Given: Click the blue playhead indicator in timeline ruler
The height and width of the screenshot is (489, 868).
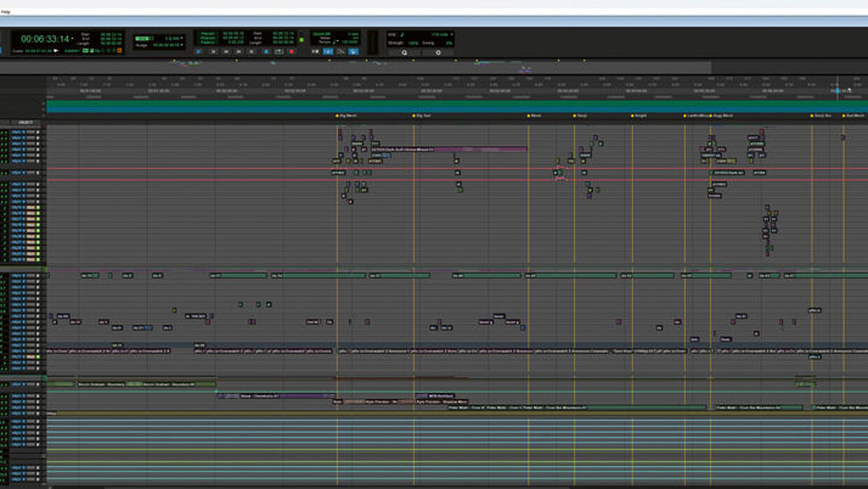Looking at the screenshot, I should coord(836,90).
